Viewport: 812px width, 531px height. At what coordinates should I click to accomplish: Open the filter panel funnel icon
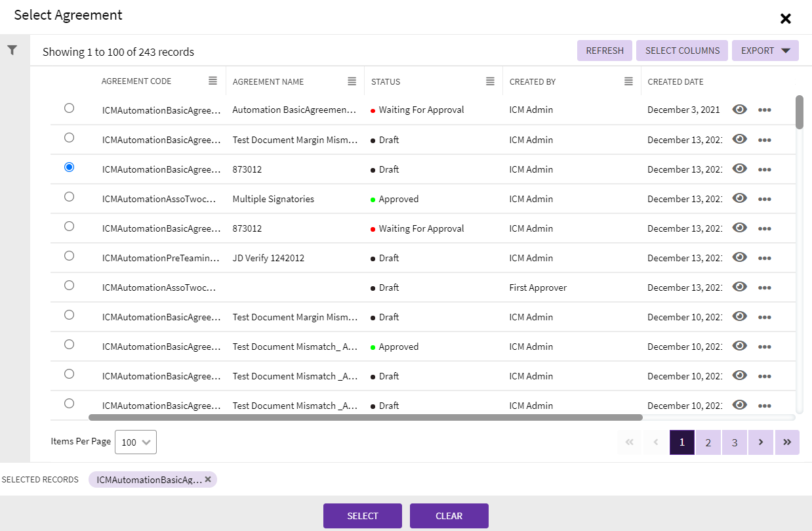click(12, 50)
